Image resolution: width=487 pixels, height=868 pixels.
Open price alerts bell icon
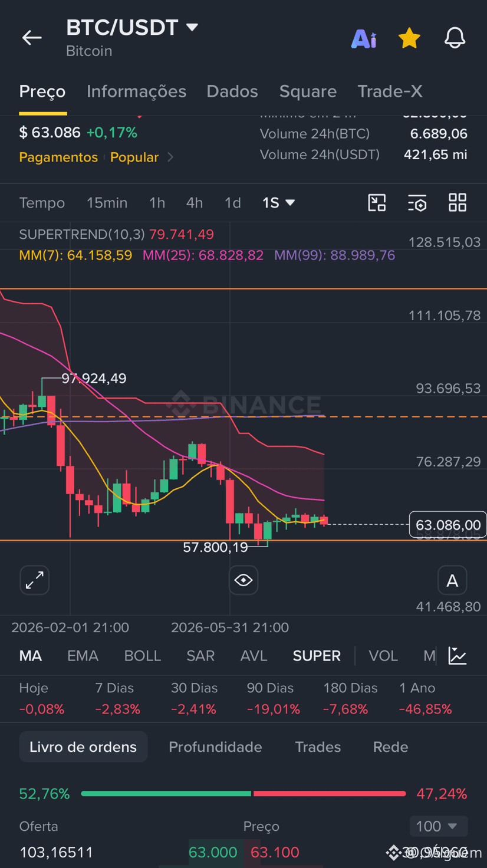[455, 38]
